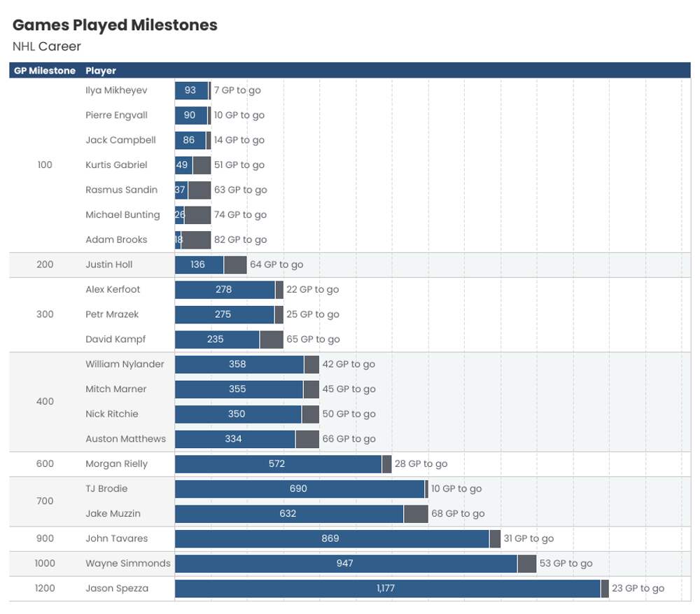Click player name Petr Mrazek

pyautogui.click(x=112, y=314)
